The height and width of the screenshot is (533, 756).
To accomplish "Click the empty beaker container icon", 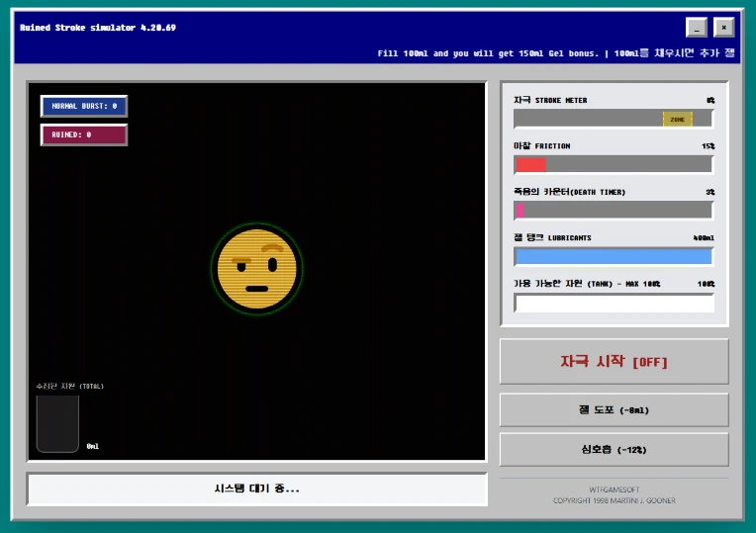I will [57, 424].
